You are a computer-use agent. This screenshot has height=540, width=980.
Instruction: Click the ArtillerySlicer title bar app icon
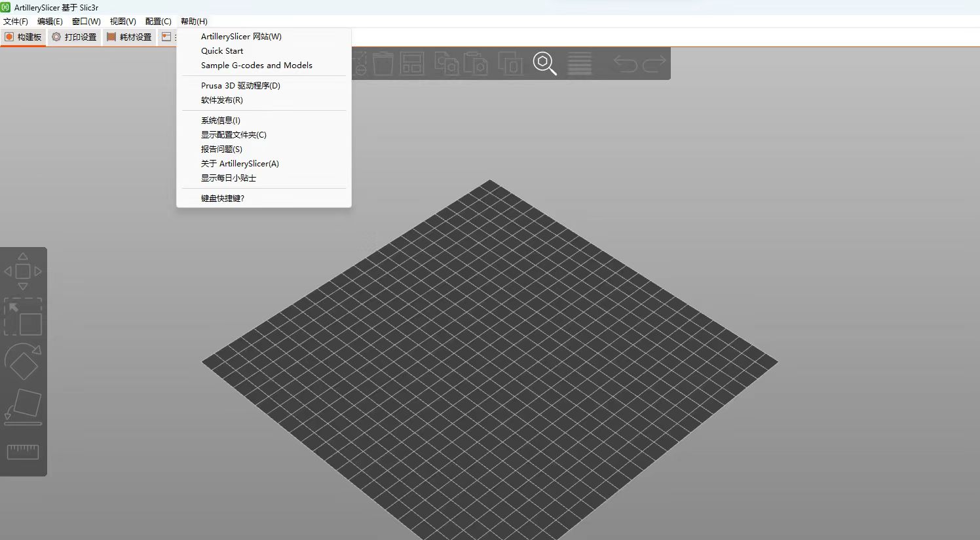(6, 7)
